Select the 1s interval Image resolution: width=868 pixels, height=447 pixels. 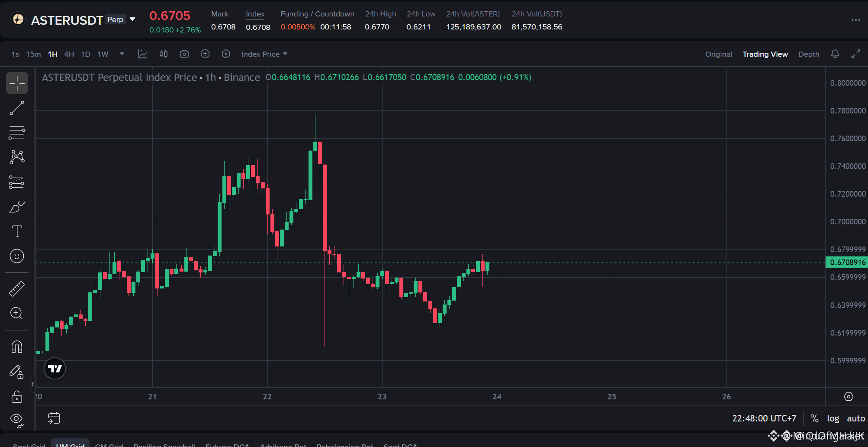pos(15,54)
